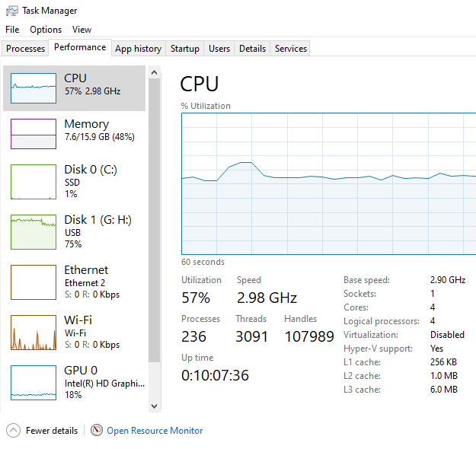The image size is (476, 449).
Task: Click the Resource Monitor gauge icon
Action: click(97, 430)
